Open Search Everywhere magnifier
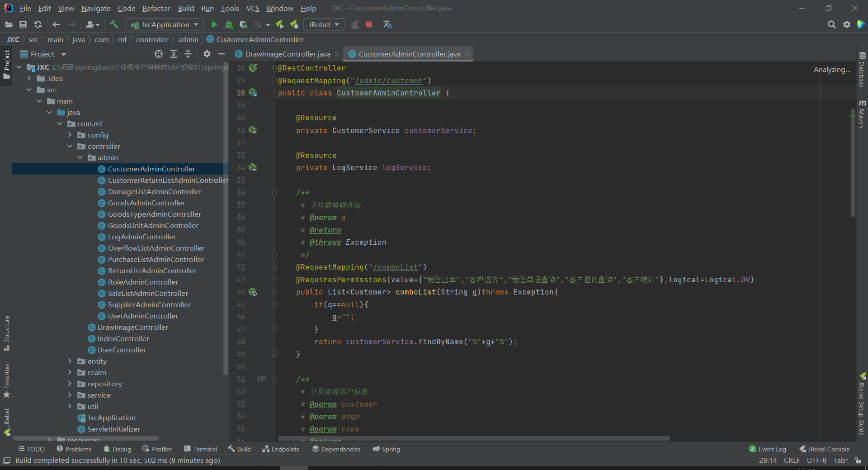The width and height of the screenshot is (868, 470). point(831,24)
